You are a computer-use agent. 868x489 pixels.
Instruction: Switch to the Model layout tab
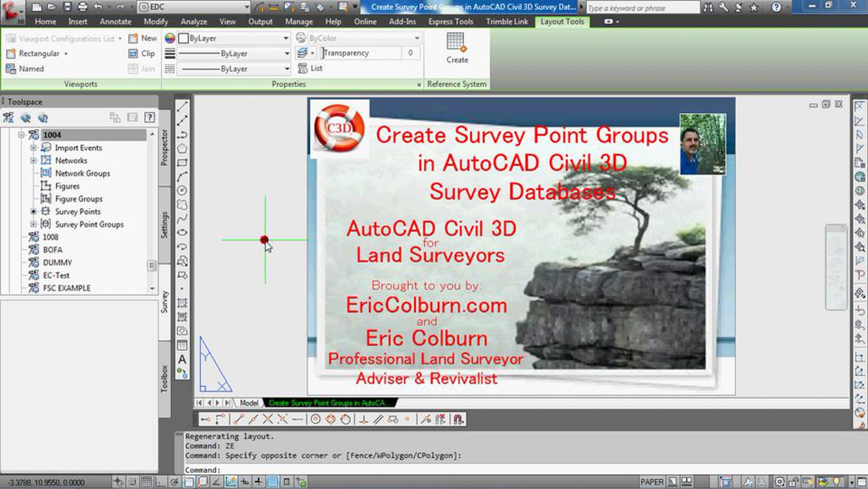coord(249,403)
